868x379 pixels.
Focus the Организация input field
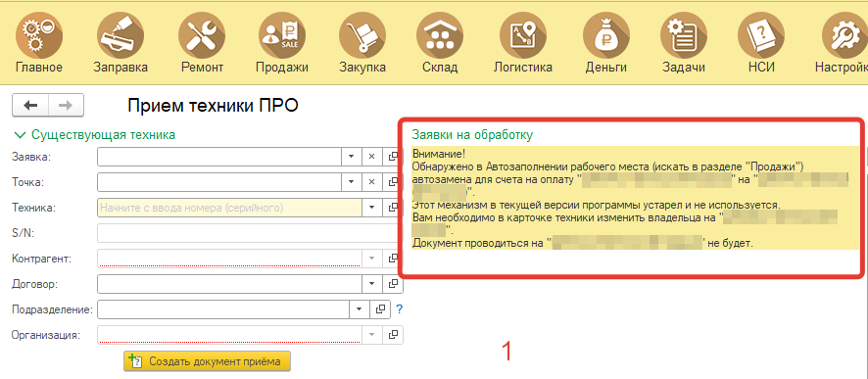[229, 335]
